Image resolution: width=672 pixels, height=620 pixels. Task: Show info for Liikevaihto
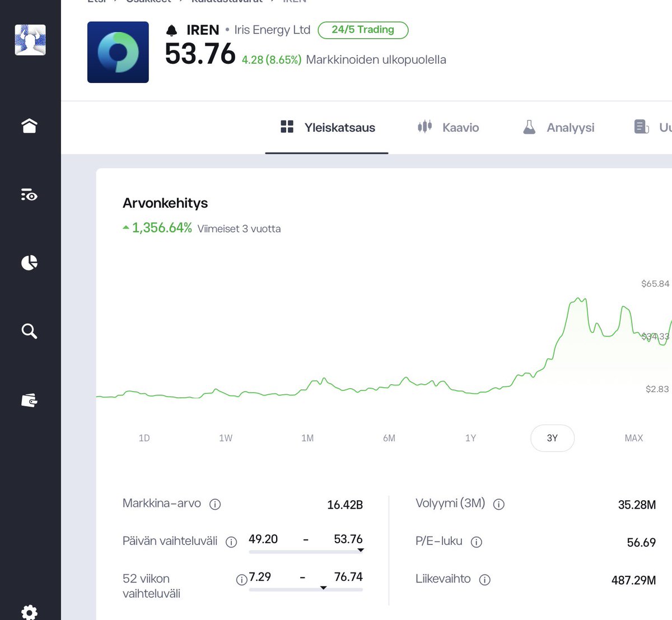(485, 580)
